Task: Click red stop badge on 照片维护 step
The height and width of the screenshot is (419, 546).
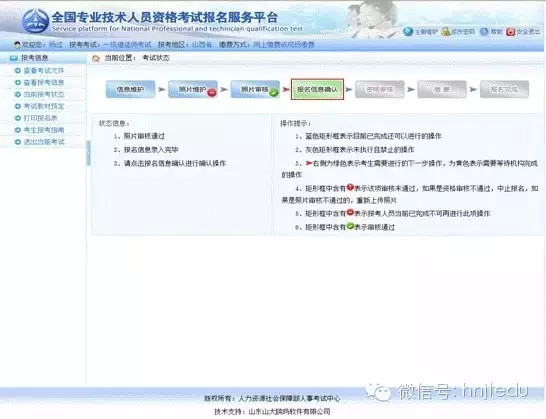Action: point(212,93)
